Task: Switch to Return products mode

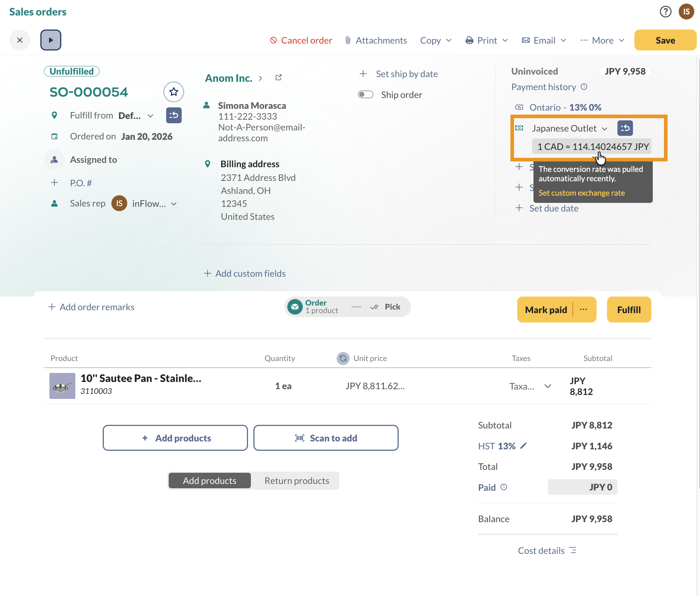Action: point(296,480)
